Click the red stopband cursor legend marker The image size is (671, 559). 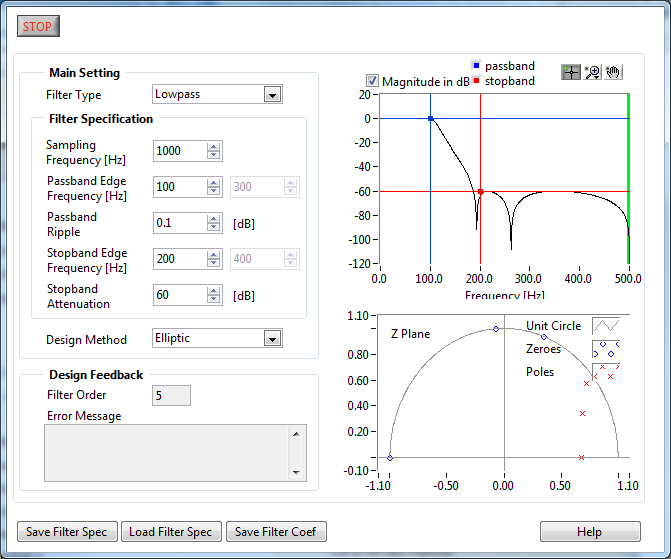coord(477,80)
